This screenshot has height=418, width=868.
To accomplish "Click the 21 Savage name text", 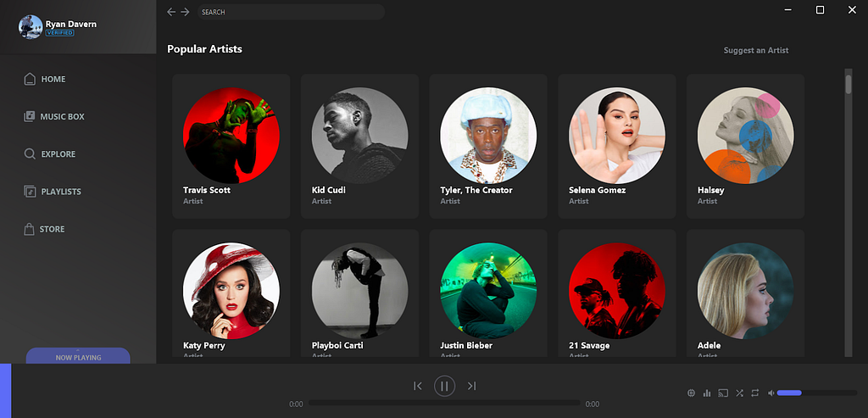I will (590, 345).
